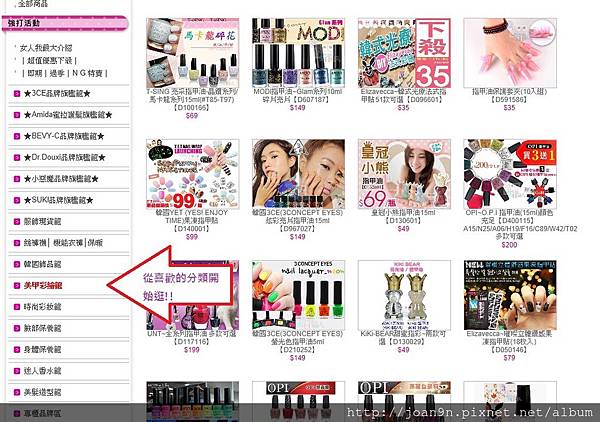Open the 韓國3CE 炫彩亮片指甲油15ml title
The width and height of the screenshot is (600, 422).
coord(297,221)
